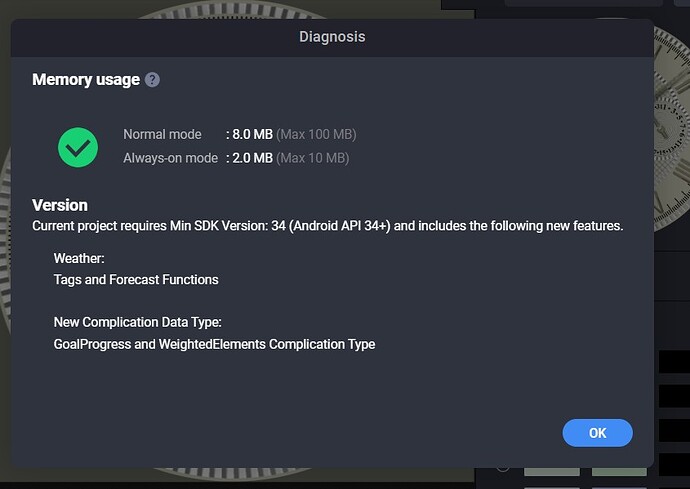This screenshot has height=489, width=690.
Task: Click 'Tags and Forecast Functions' text
Action: pos(136,279)
